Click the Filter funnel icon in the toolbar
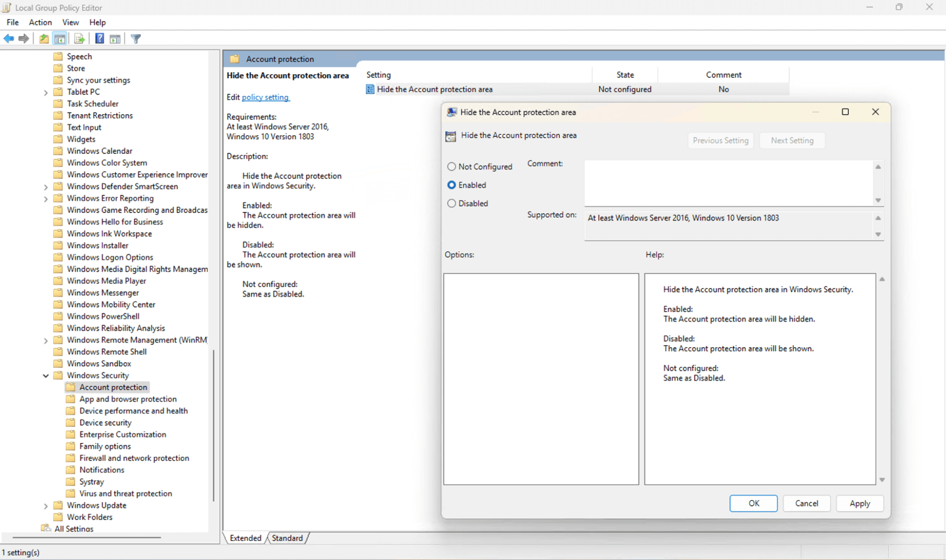 pyautogui.click(x=136, y=38)
